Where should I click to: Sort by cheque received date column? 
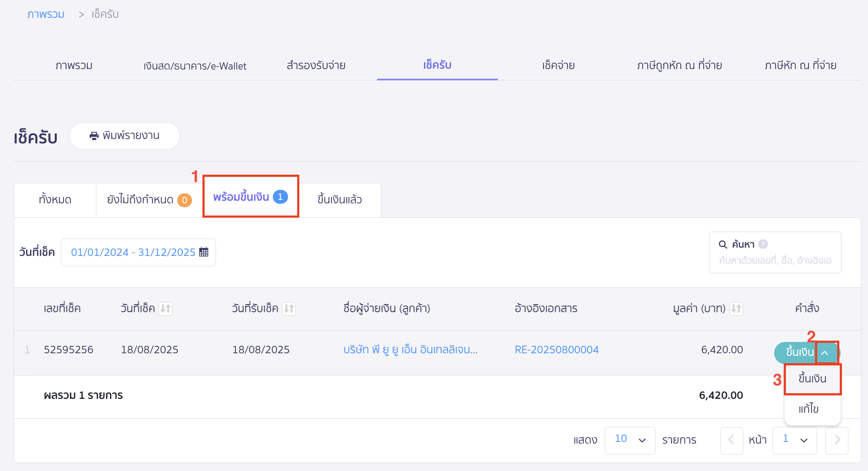(289, 308)
